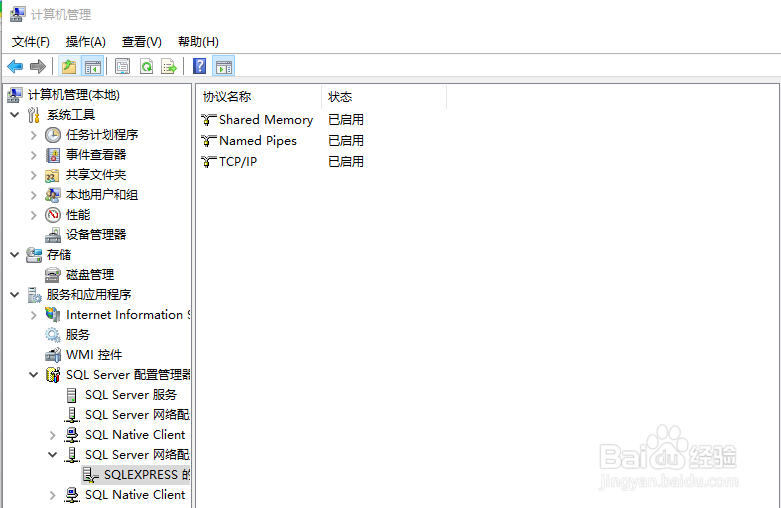The image size is (781, 508).
Task: Open the 查看(V) menu
Action: tap(142, 42)
